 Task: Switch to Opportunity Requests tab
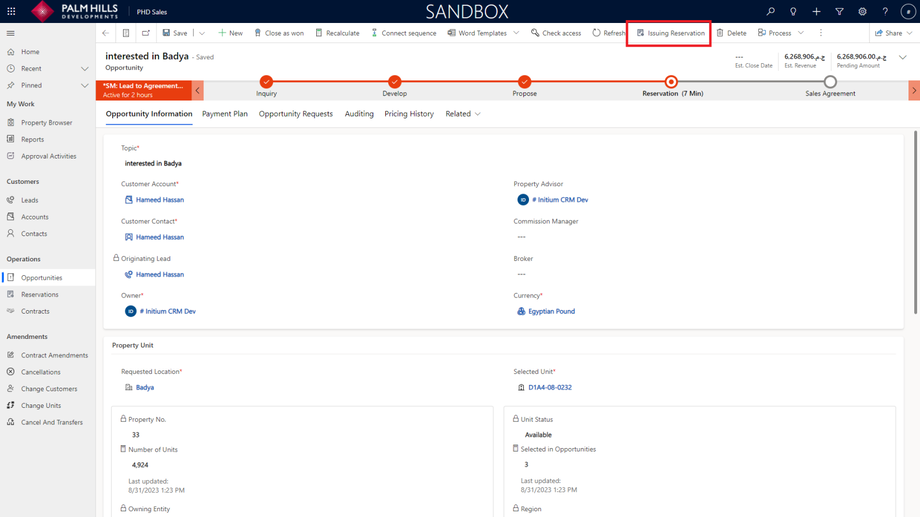[296, 114]
